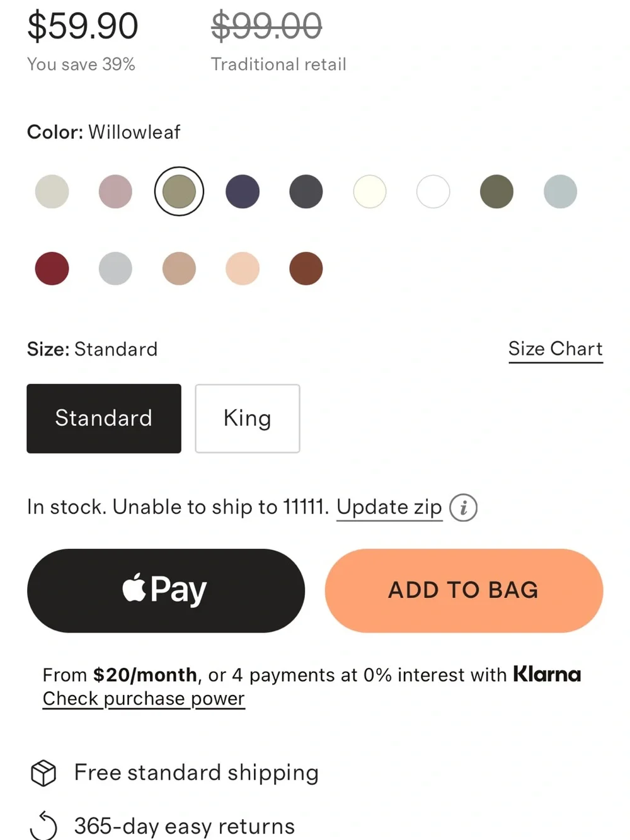Select the navy blue color swatch

(243, 192)
